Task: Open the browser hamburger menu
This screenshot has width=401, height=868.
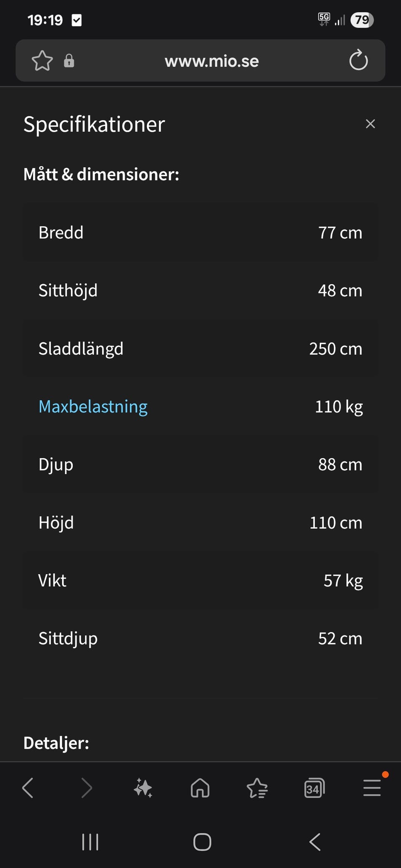Action: tap(372, 788)
